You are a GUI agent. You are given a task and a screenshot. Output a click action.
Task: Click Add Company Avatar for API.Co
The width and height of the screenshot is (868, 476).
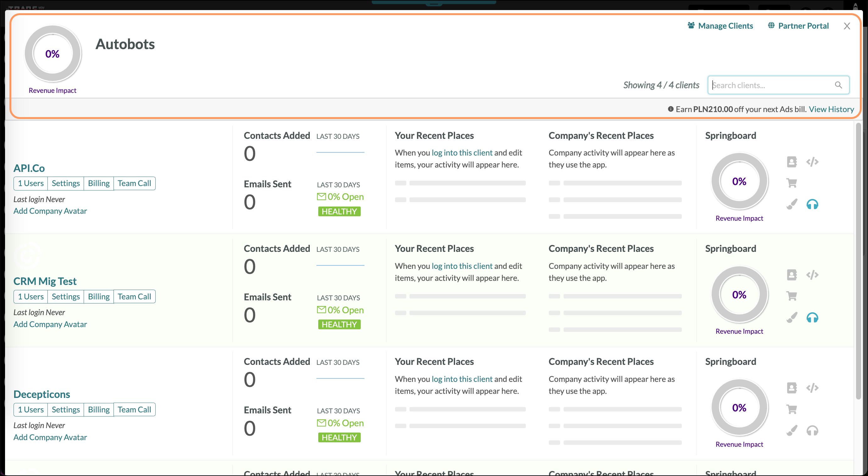[x=50, y=211]
